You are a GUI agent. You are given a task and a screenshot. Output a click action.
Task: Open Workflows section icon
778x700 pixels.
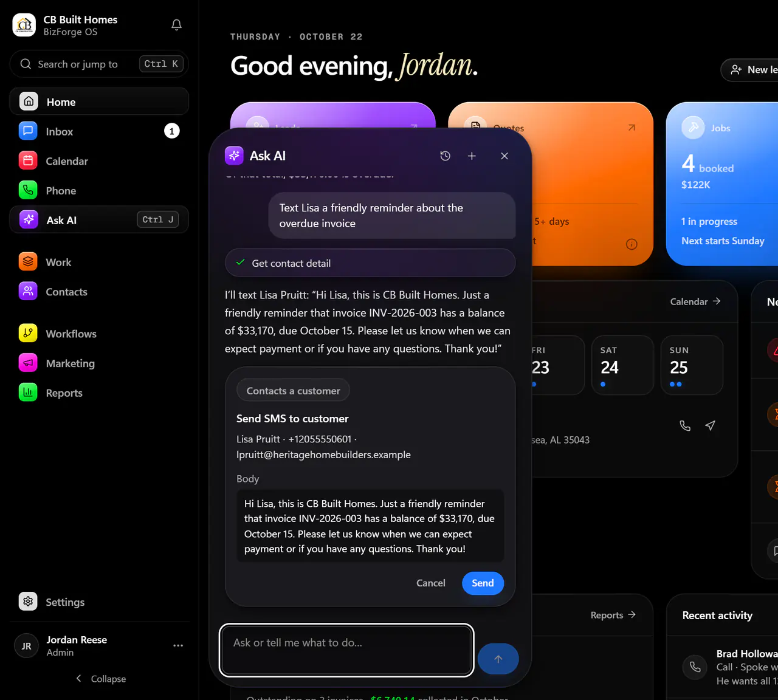click(28, 334)
